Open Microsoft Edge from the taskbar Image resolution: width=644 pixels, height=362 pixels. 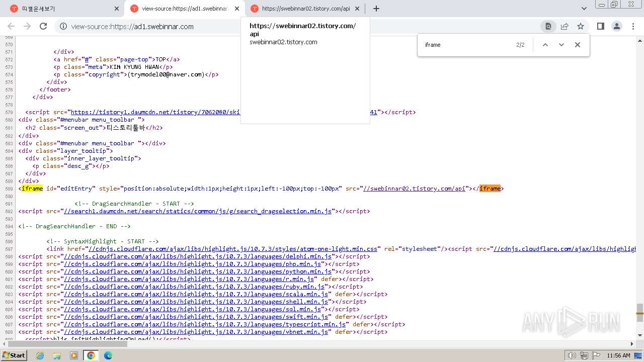(x=108, y=355)
